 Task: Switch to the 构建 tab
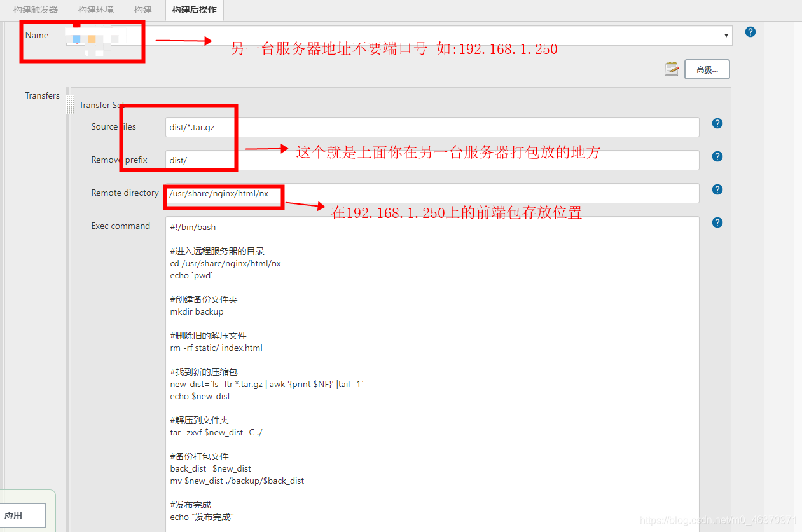[143, 10]
